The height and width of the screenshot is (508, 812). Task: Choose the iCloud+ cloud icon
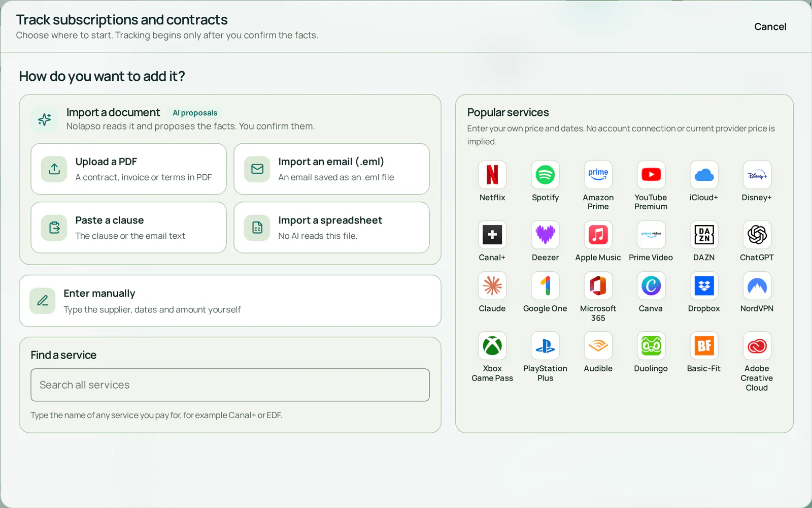(704, 175)
